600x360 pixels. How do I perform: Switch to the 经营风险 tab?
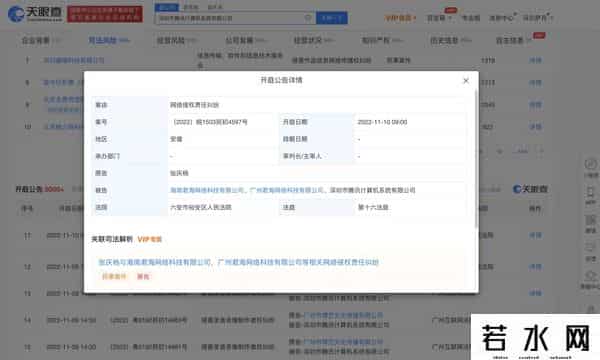(x=177, y=40)
